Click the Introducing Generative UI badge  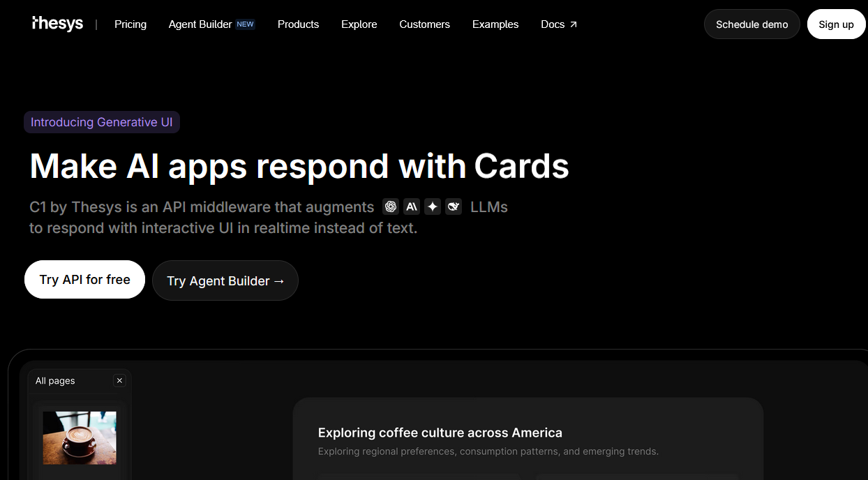[102, 122]
